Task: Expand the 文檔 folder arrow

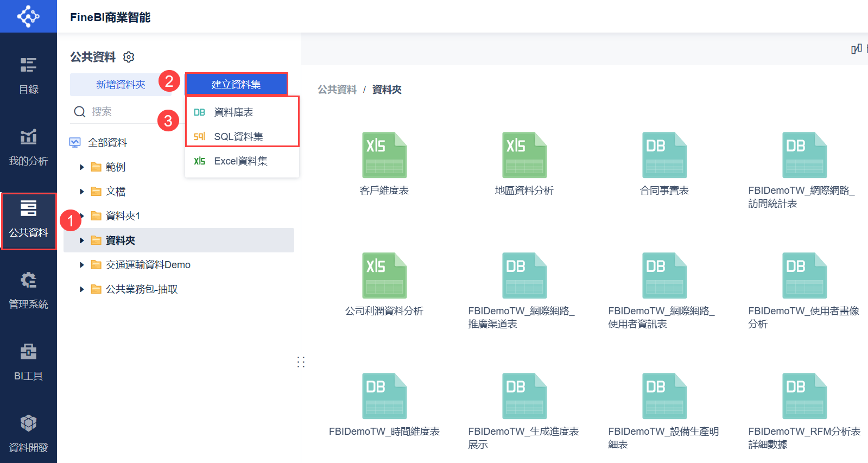Action: click(x=81, y=192)
